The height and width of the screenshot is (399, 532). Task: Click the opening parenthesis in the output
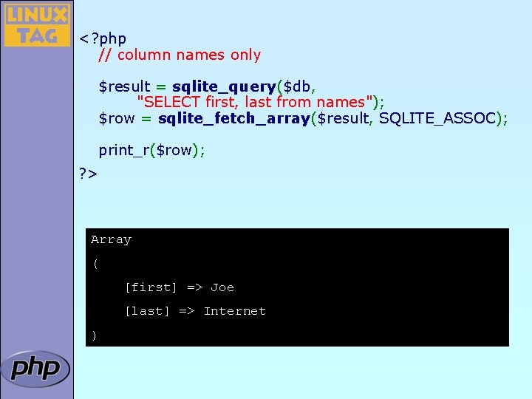click(x=95, y=264)
